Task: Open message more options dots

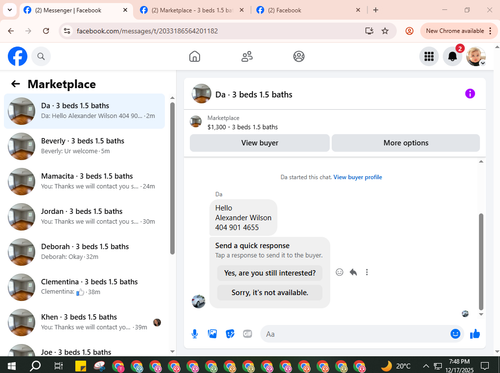Action: tap(367, 272)
